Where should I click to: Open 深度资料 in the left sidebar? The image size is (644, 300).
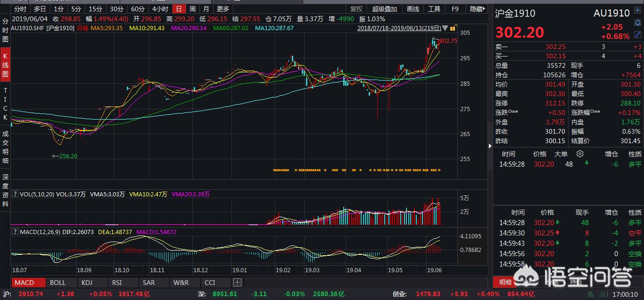pyautogui.click(x=5, y=190)
